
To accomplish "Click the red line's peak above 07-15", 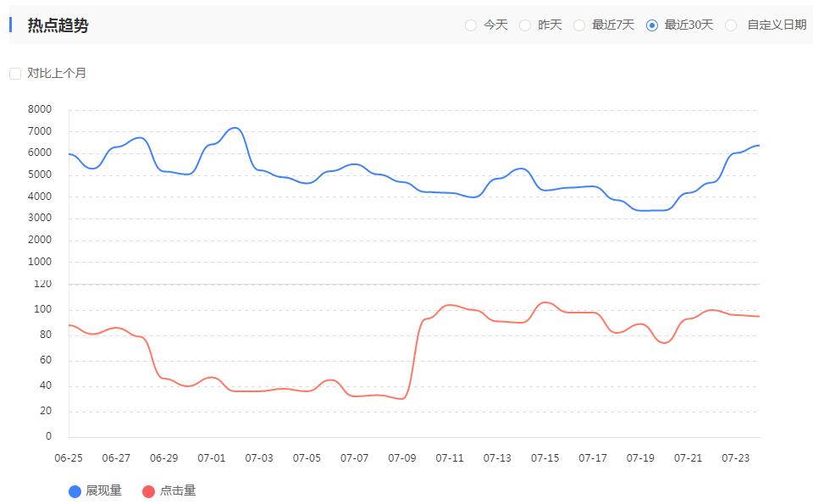I will click(546, 302).
